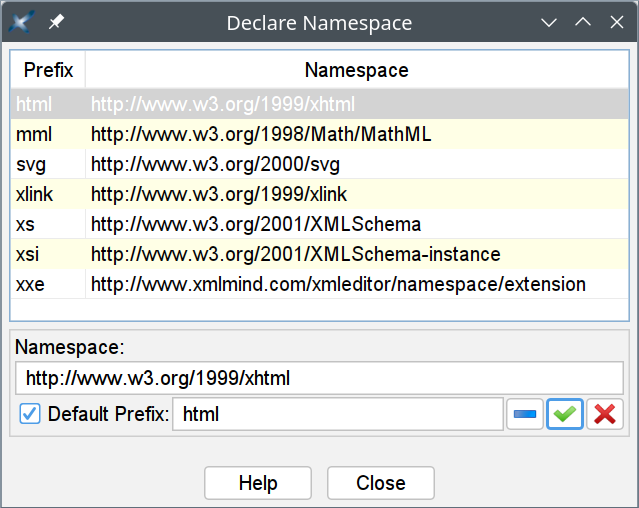Screen dimensions: 639x508
Task: Select the xs prefix cell
Action: click(x=48, y=224)
